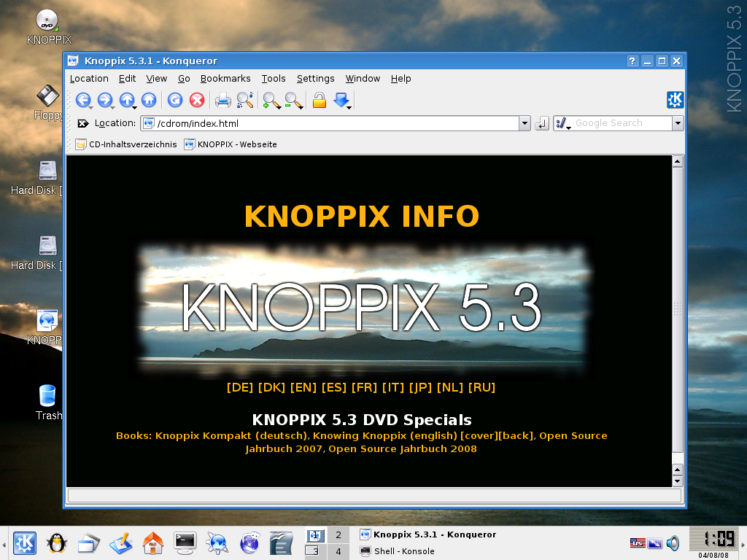Screen dimensions: 747x560
Task: Click the stacked windows icon on the panel
Action: click(x=88, y=542)
